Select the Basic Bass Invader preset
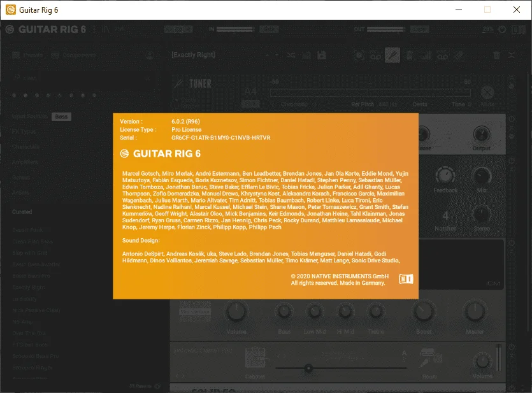532x393 pixels. point(36,264)
